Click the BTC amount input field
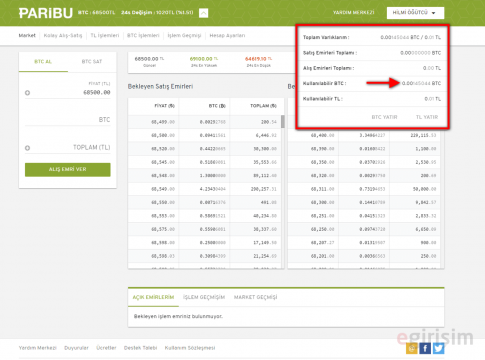 coord(68,120)
